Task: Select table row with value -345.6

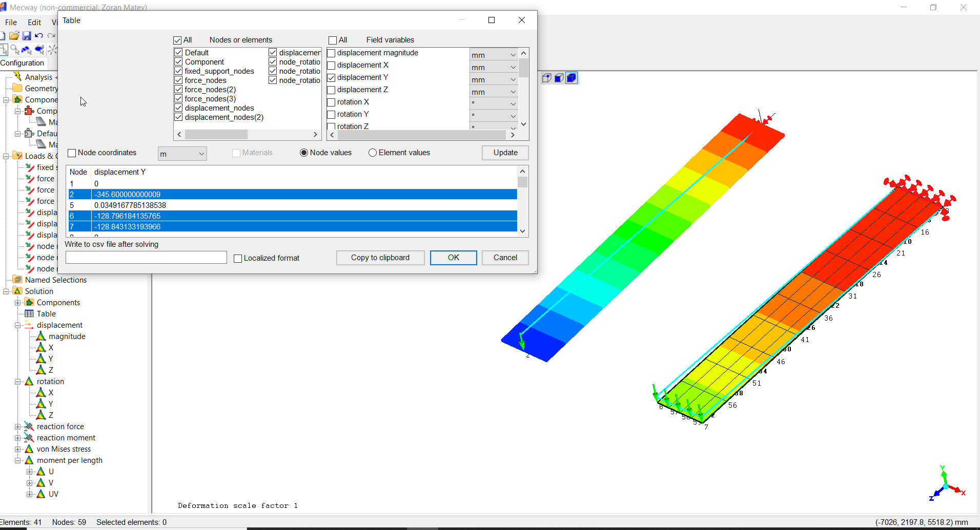Action: point(293,195)
